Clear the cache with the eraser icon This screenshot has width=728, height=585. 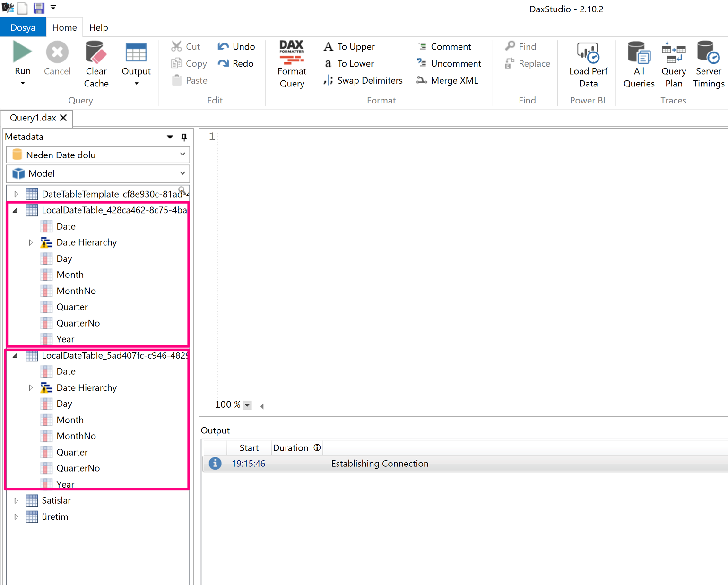click(96, 52)
